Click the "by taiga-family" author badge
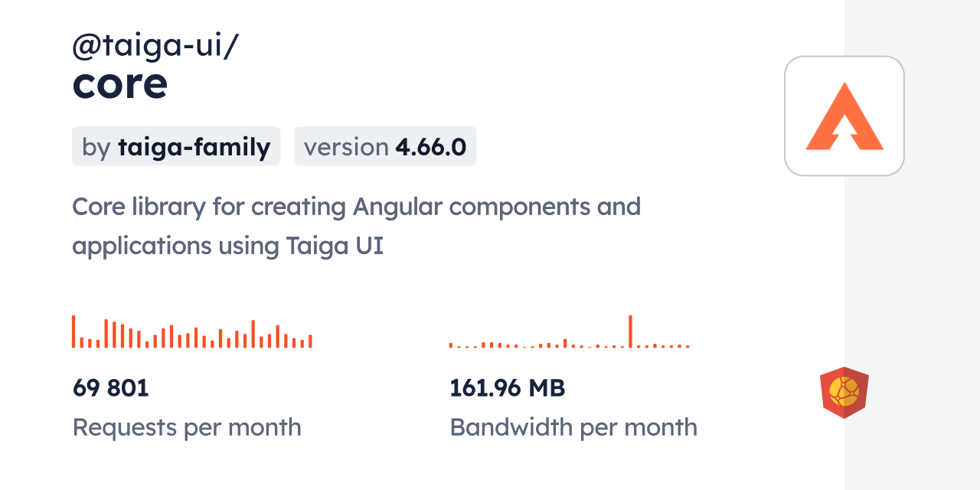980x490 pixels. (176, 147)
